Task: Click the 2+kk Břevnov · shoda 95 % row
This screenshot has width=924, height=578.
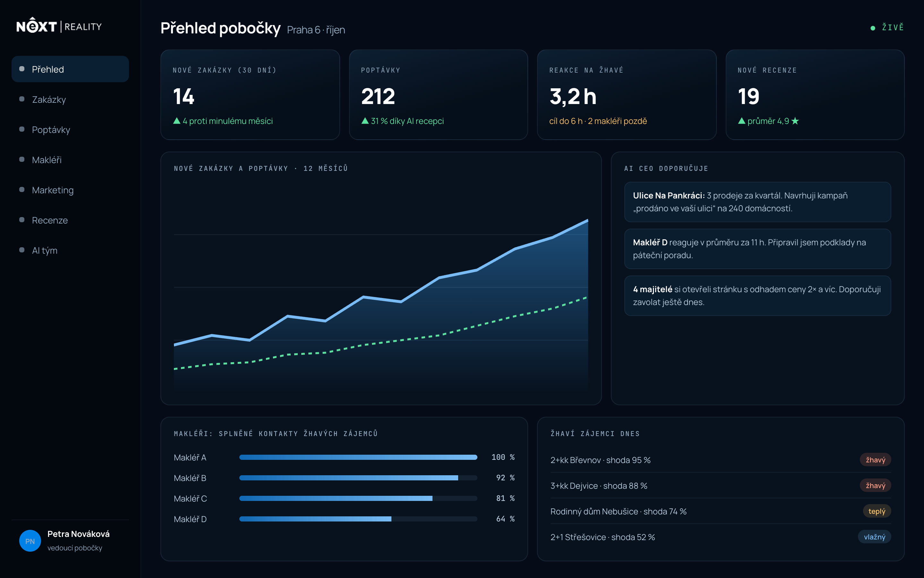Action: click(721, 460)
